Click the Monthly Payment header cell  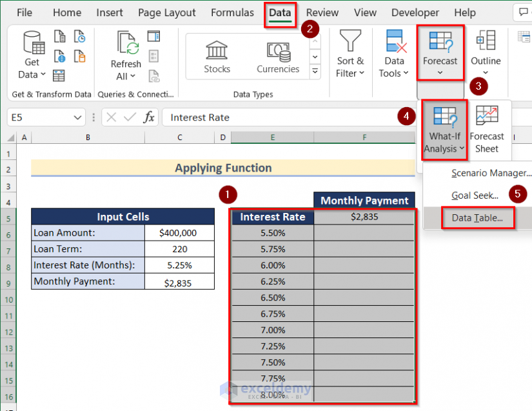[x=364, y=201]
